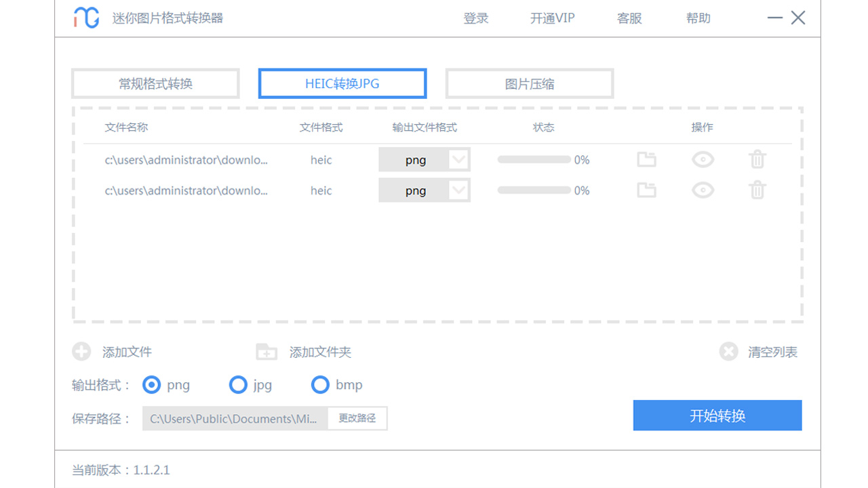Click 更改路径 to change save path
Screen dimensions: 868x488
(x=357, y=418)
